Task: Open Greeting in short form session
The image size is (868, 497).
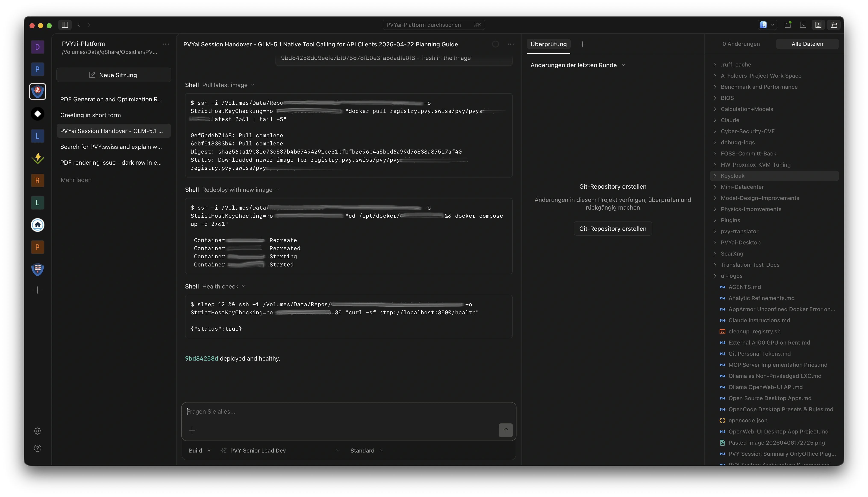Action: [114, 115]
